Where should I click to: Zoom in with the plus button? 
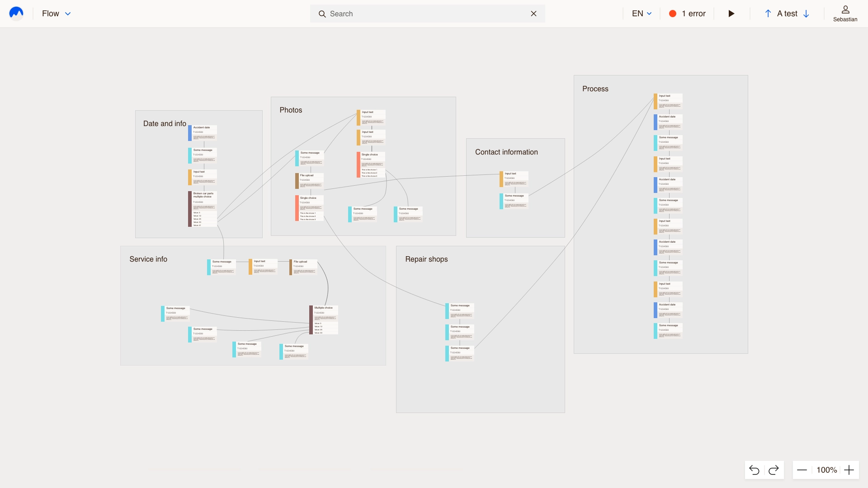coord(849,470)
